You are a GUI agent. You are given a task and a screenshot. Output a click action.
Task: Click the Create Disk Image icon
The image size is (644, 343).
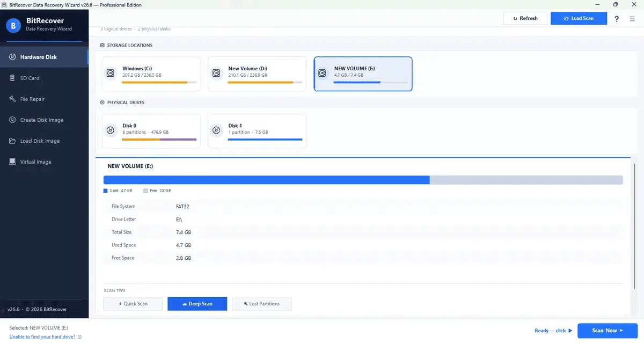pos(12,120)
